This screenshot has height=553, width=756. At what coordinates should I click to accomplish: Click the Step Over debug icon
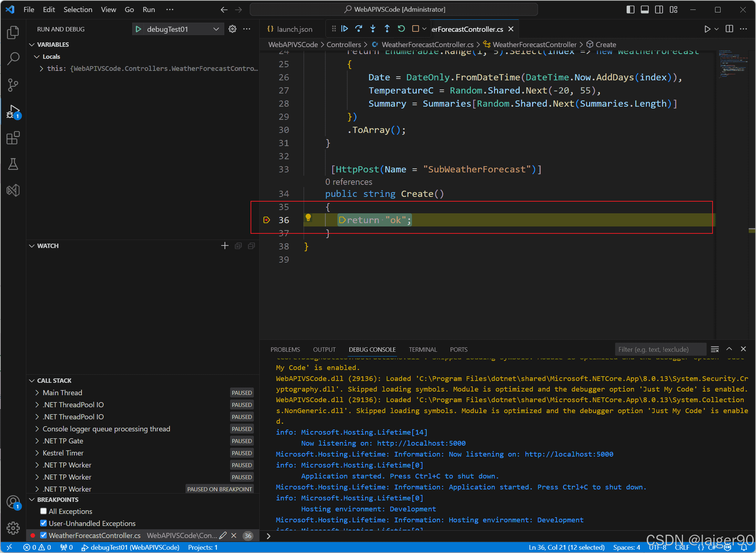coord(359,29)
